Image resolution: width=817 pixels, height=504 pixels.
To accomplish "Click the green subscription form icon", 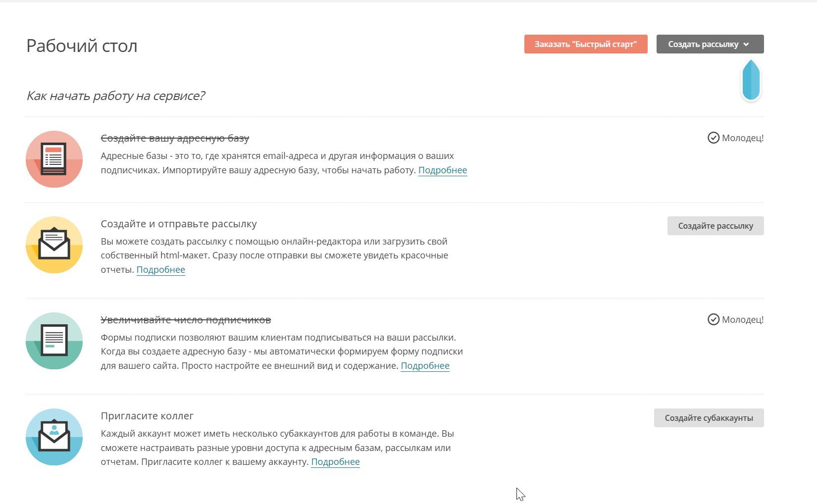I will pos(54,341).
